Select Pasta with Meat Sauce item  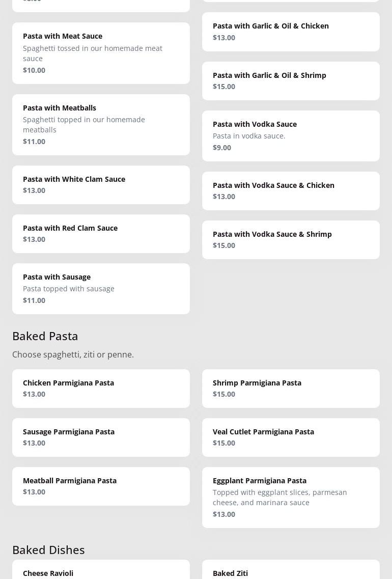click(x=101, y=53)
